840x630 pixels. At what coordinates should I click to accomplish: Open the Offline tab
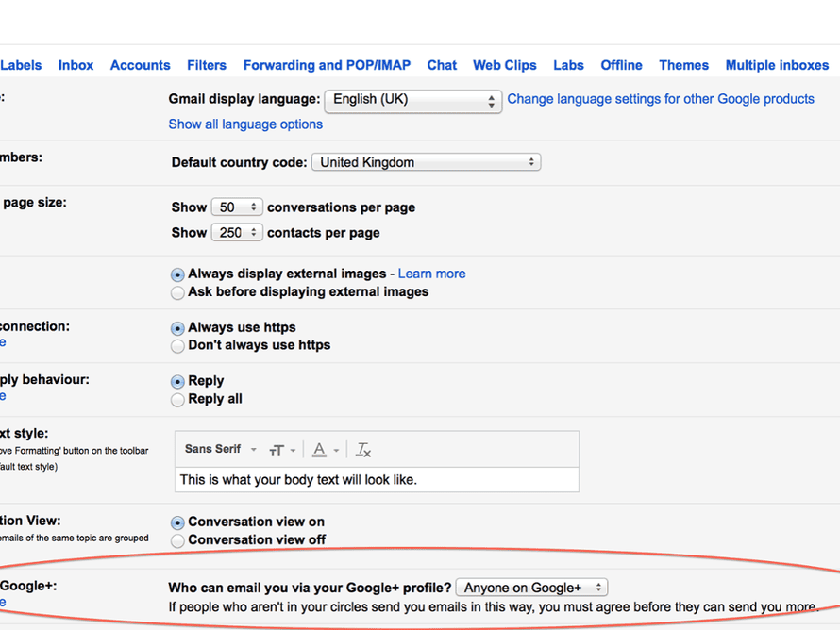pos(621,65)
